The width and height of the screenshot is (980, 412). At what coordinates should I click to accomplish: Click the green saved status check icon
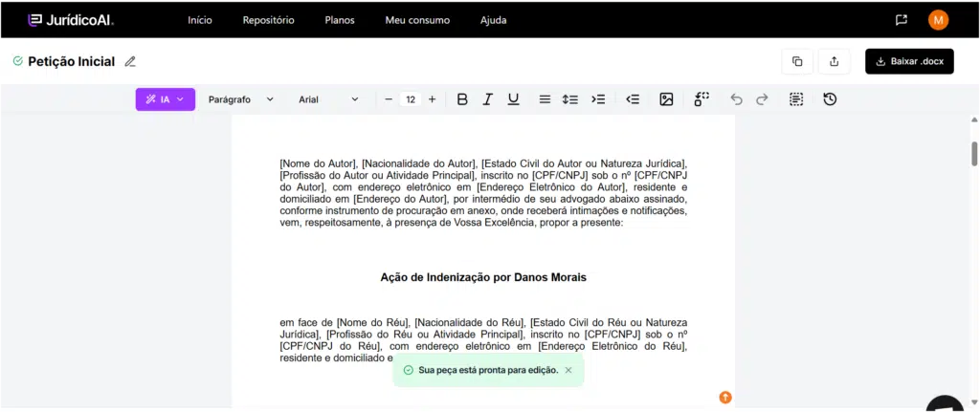17,61
